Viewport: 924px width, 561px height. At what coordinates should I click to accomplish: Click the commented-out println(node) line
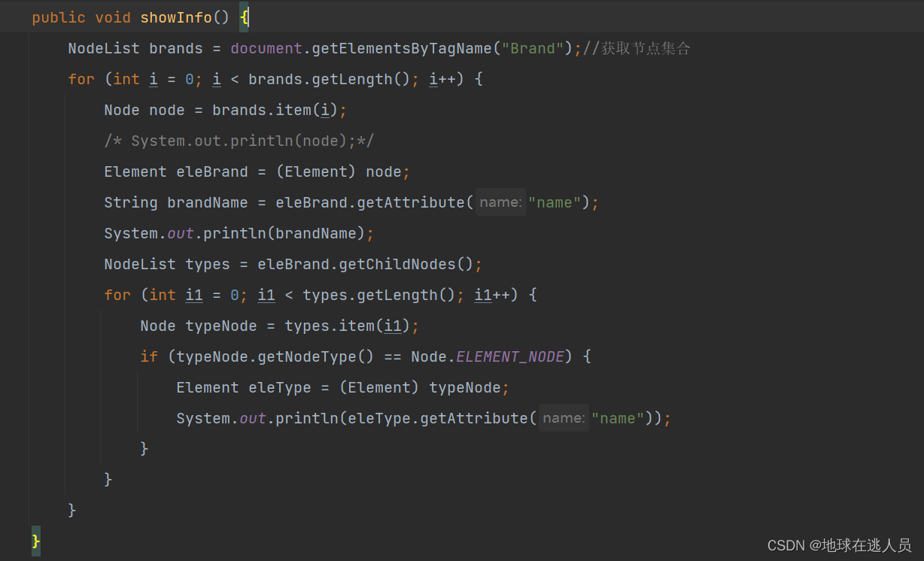pyautogui.click(x=238, y=140)
